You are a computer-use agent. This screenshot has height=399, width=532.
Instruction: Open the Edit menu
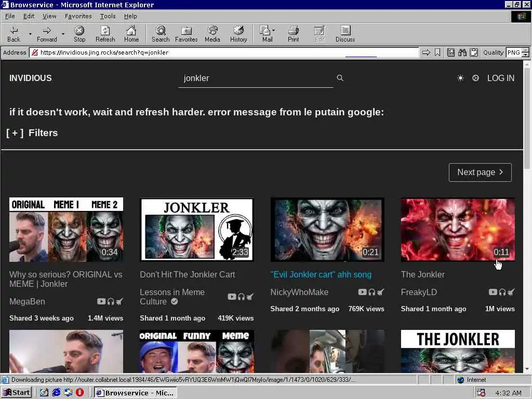click(29, 16)
